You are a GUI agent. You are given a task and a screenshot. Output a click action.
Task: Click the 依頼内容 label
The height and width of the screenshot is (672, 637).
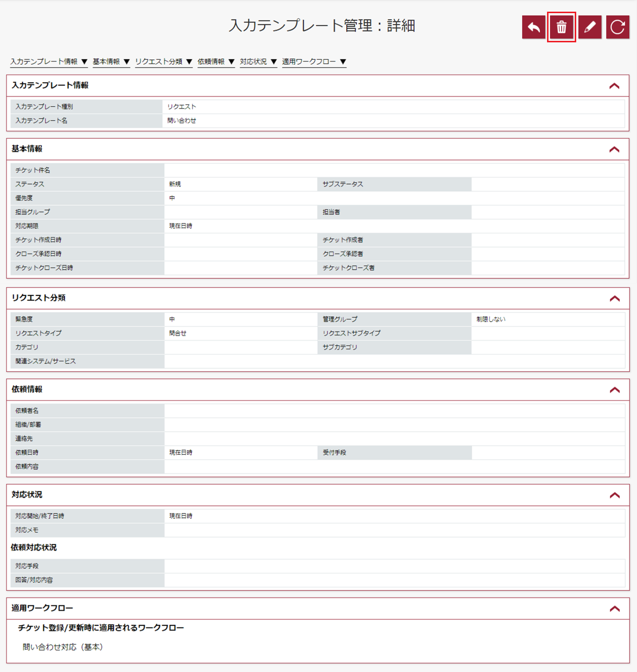[x=27, y=467]
